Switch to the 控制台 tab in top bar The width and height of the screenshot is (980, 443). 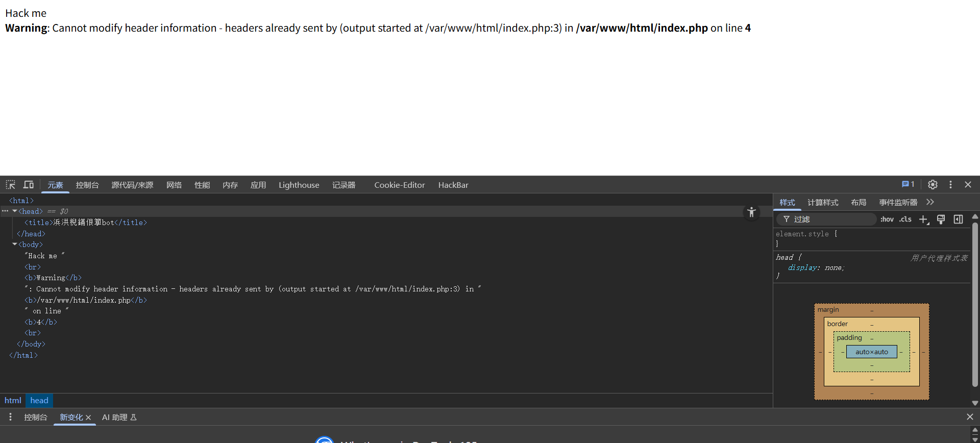(x=87, y=185)
